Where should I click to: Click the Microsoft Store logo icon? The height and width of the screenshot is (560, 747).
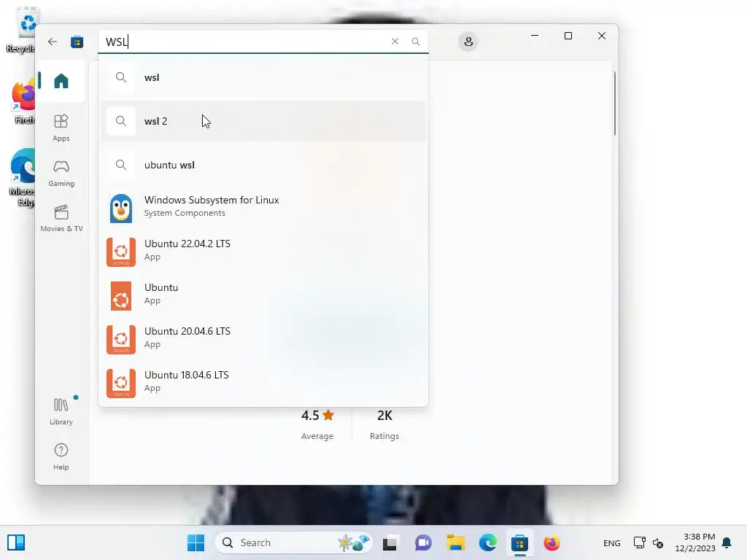(77, 42)
